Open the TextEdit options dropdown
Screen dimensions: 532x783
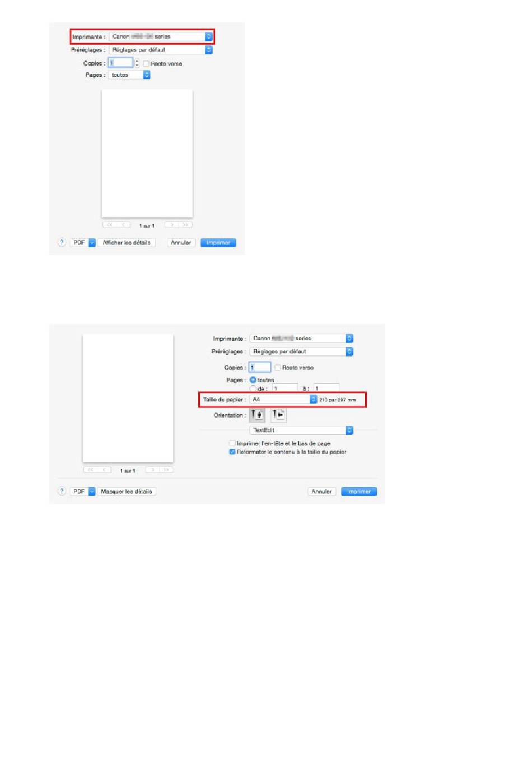pos(301,430)
